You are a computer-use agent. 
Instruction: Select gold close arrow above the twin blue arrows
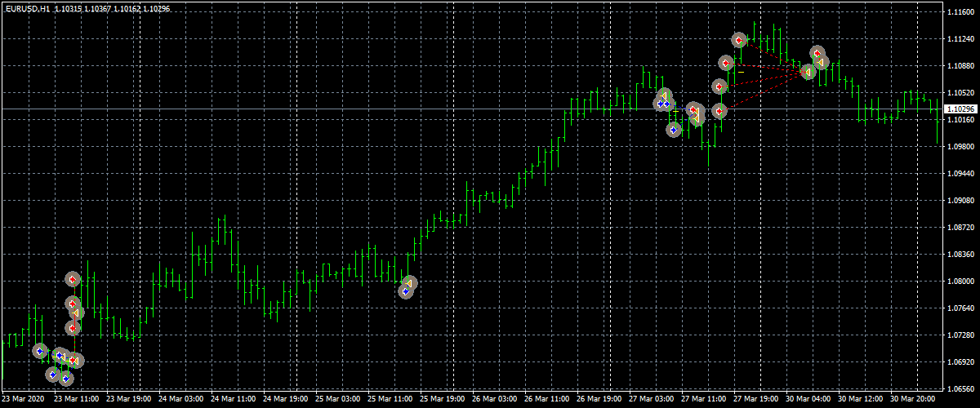665,96
